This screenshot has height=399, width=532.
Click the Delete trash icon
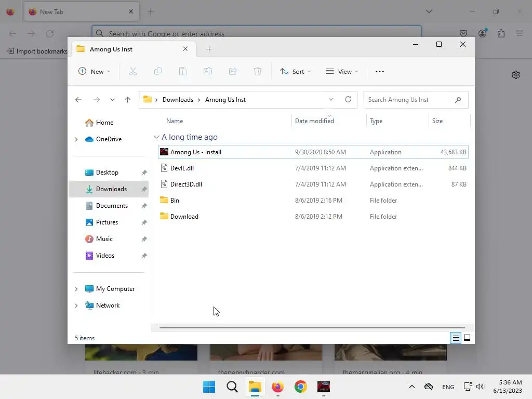(x=258, y=71)
